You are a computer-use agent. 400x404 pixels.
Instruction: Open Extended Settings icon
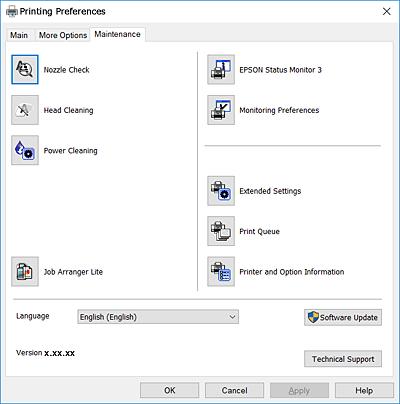click(221, 191)
